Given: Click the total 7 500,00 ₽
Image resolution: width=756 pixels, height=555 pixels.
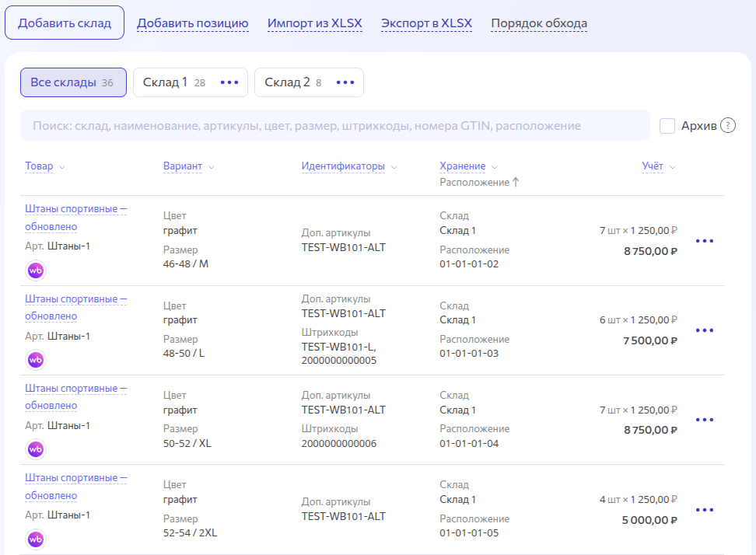Looking at the screenshot, I should 650,340.
